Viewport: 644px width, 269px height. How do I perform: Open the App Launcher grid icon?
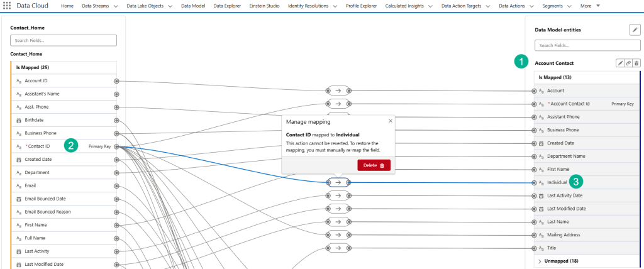pyautogui.click(x=7, y=5)
